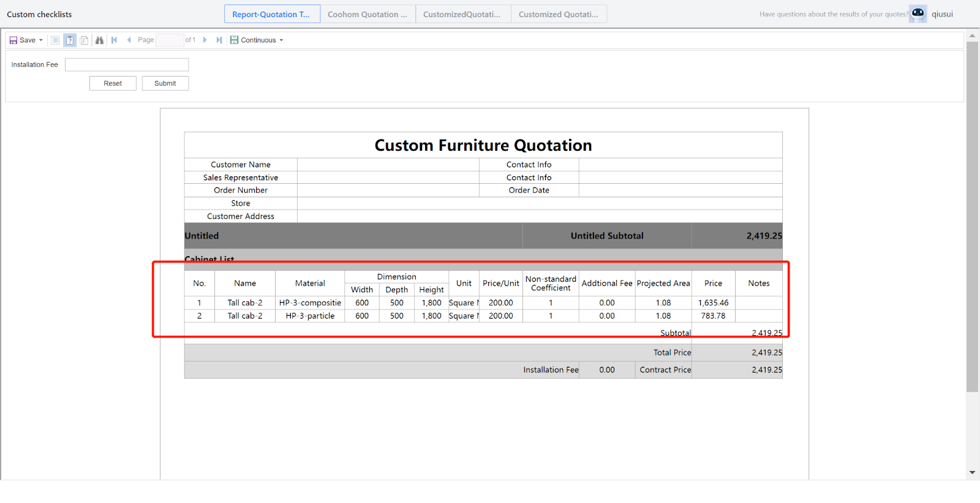Toggle the highlighted parameters panel icon
The image size is (980, 503).
[x=70, y=40]
